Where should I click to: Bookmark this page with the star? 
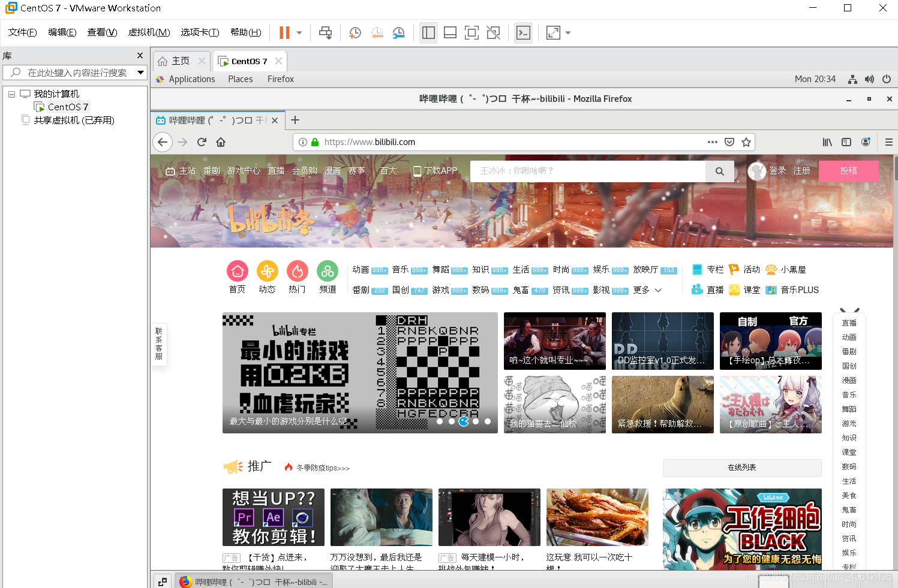pos(746,142)
